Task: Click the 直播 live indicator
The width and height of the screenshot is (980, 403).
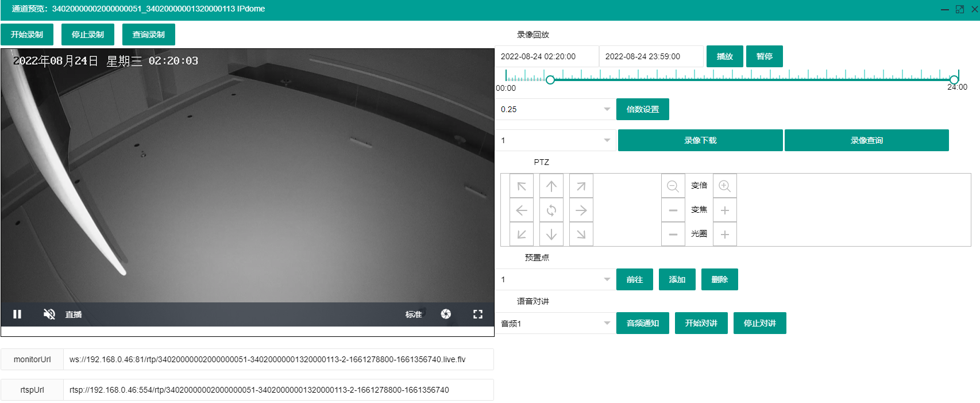Action: click(x=74, y=314)
